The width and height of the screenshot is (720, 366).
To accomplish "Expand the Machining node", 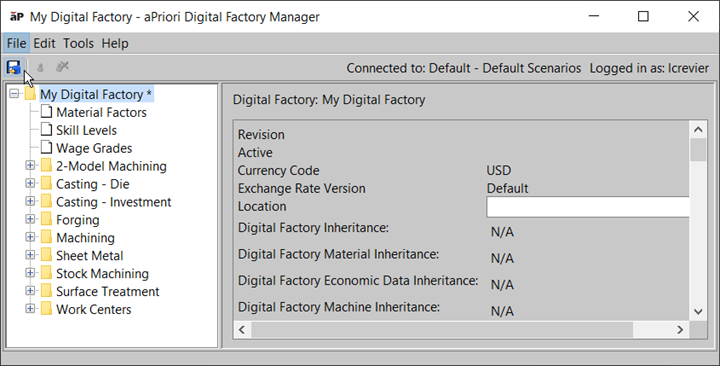I will tap(30, 237).
